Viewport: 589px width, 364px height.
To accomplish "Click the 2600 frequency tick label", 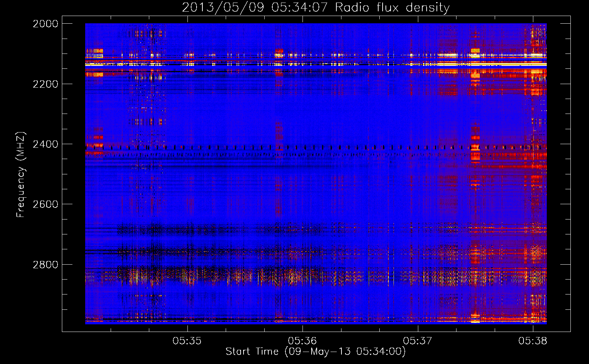I will click(x=46, y=204).
